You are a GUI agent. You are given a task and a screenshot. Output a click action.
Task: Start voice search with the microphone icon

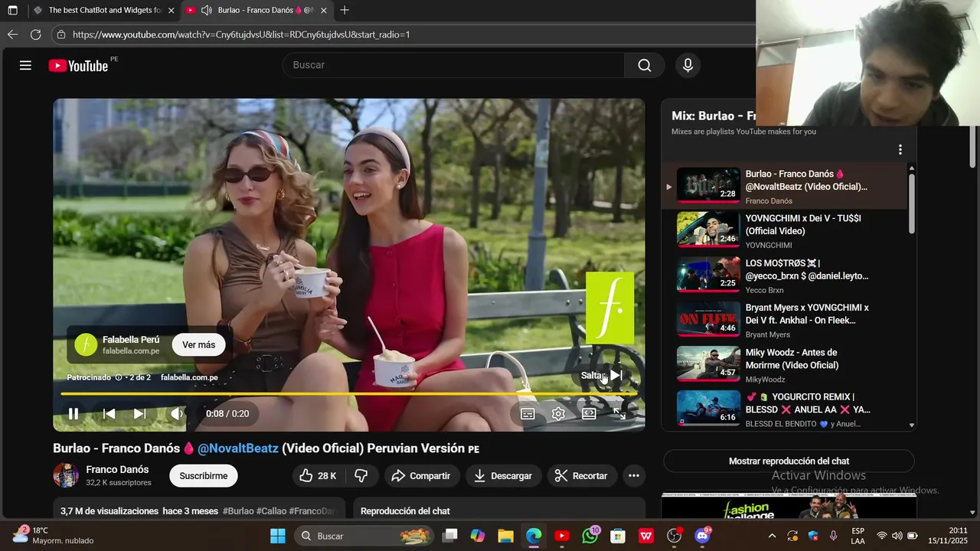(688, 65)
